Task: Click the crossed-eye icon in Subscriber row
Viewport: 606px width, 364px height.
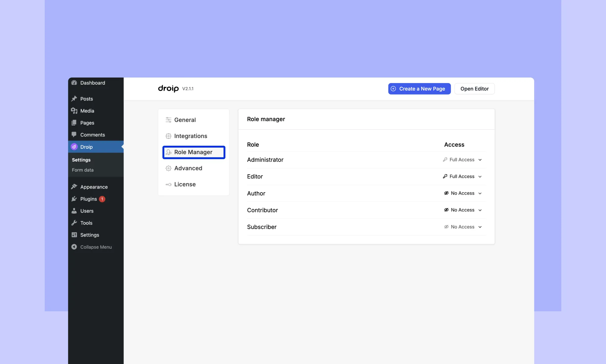Action: (x=446, y=227)
